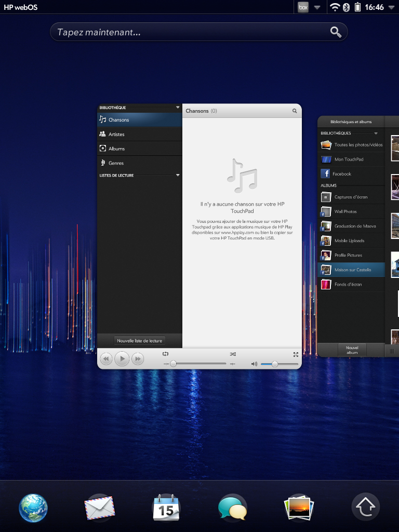Click the Nouvel album button
This screenshot has height=532, width=399.
352,350
